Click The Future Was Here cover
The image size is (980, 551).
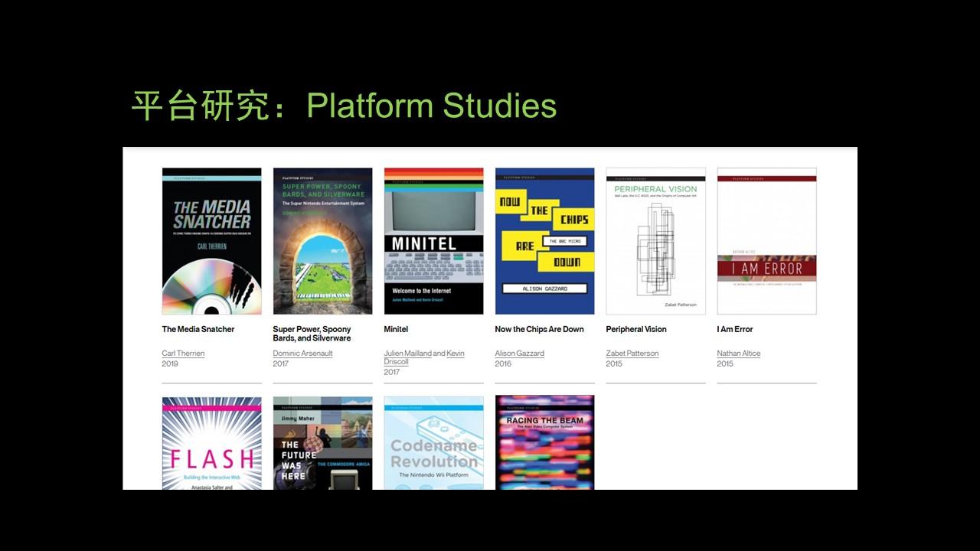(322, 443)
